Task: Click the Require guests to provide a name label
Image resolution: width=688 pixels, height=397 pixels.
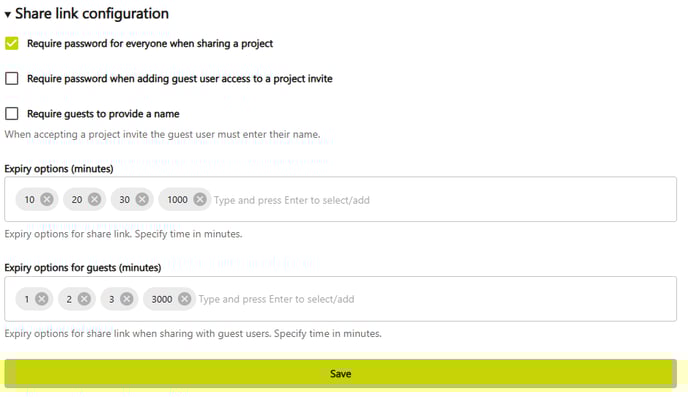Action: [103, 114]
